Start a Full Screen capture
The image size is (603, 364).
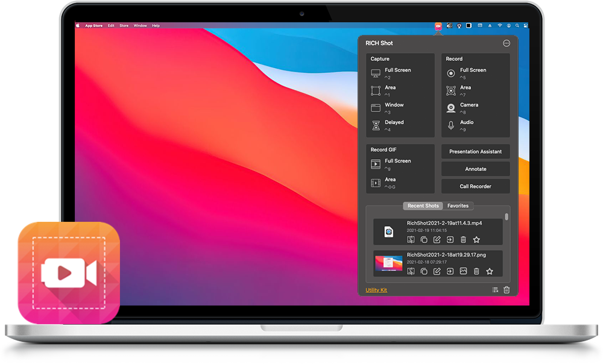pyautogui.click(x=391, y=73)
